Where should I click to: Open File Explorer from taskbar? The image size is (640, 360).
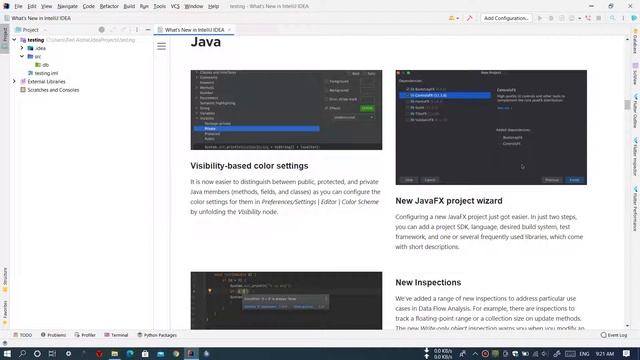point(115,353)
